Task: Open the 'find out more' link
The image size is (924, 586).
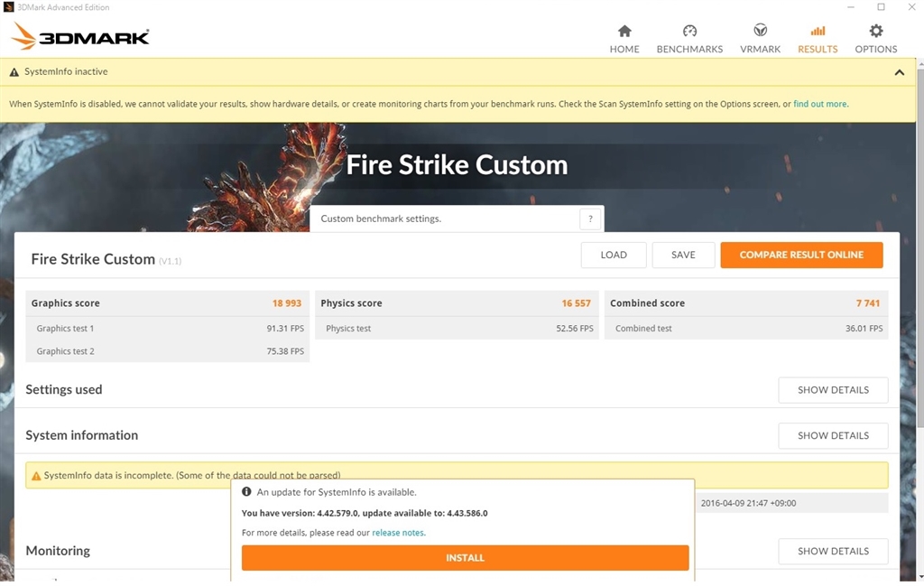Action: (820, 104)
